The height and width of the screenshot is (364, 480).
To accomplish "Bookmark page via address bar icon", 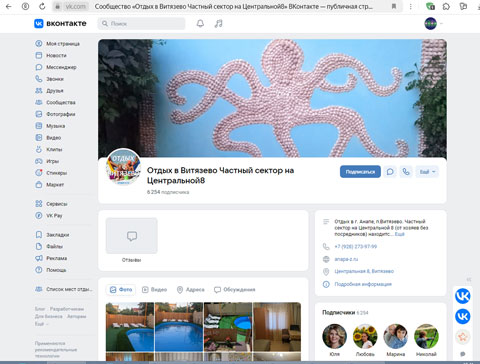I will coord(394,6).
